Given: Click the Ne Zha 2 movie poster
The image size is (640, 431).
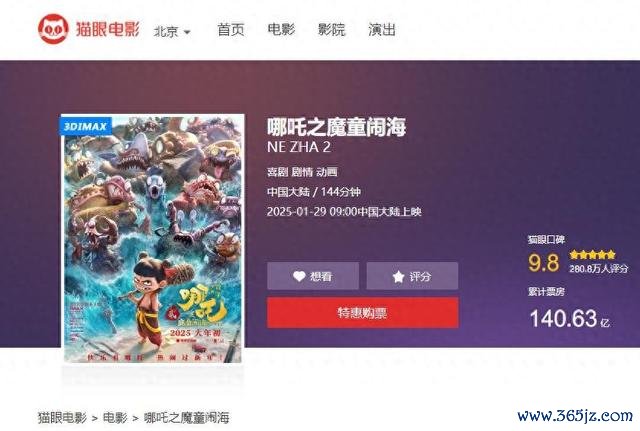Looking at the screenshot, I should point(153,239).
